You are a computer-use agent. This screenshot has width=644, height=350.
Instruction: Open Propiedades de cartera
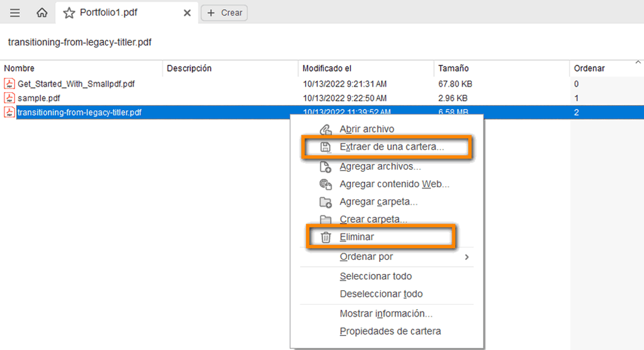(390, 331)
